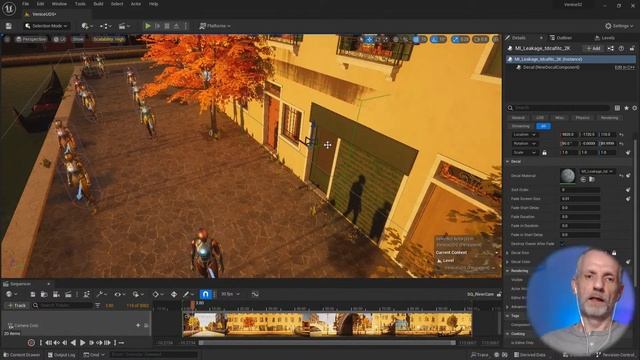Open the Edit menu
The image size is (640, 360).
pyautogui.click(x=40, y=4)
